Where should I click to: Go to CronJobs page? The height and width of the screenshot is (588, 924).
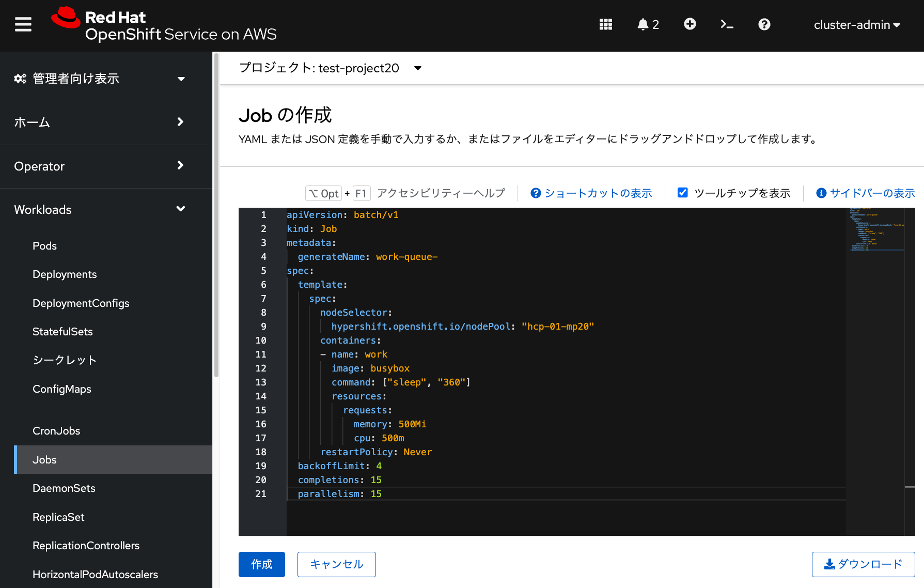click(x=56, y=431)
